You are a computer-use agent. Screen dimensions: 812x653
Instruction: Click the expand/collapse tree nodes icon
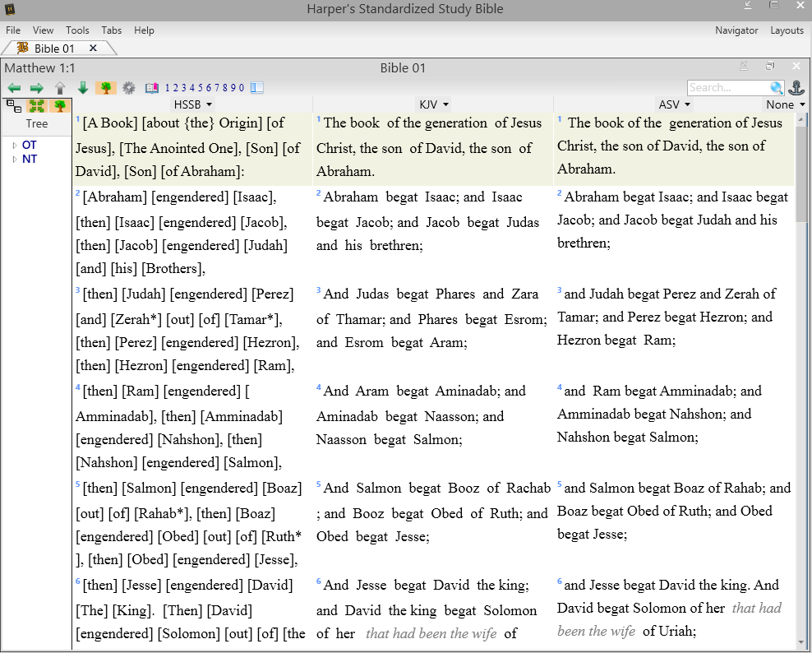pyautogui.click(x=14, y=106)
